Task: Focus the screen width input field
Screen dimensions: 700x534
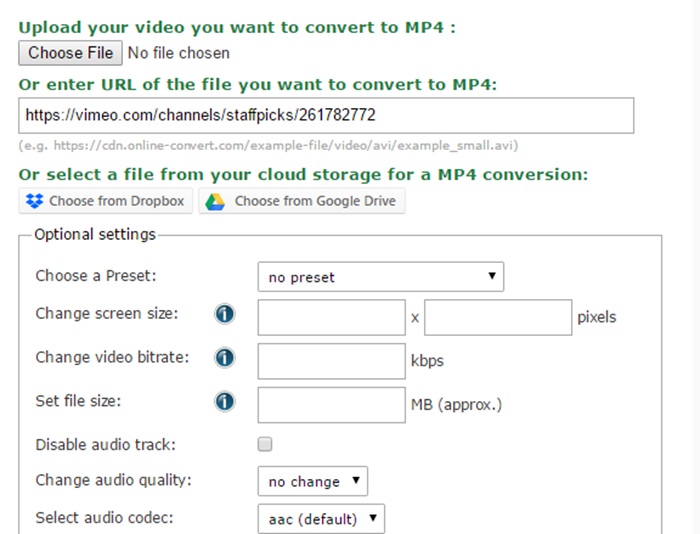Action: coord(332,317)
